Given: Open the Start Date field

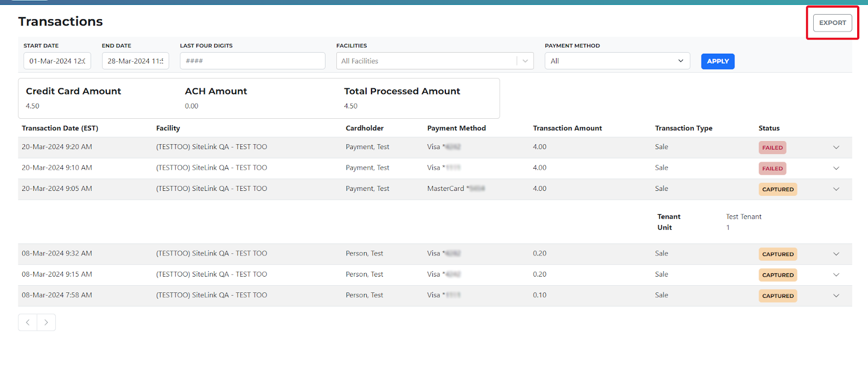Looking at the screenshot, I should pos(57,61).
